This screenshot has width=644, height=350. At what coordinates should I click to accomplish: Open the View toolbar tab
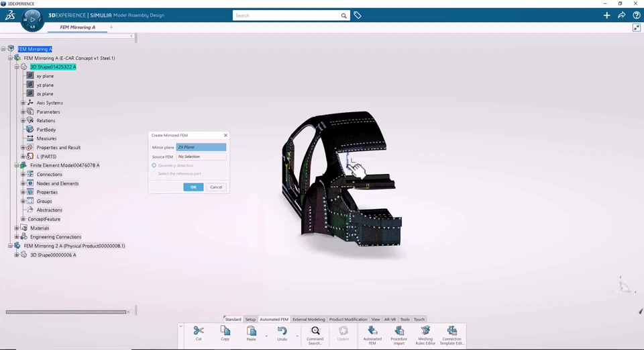376,319
